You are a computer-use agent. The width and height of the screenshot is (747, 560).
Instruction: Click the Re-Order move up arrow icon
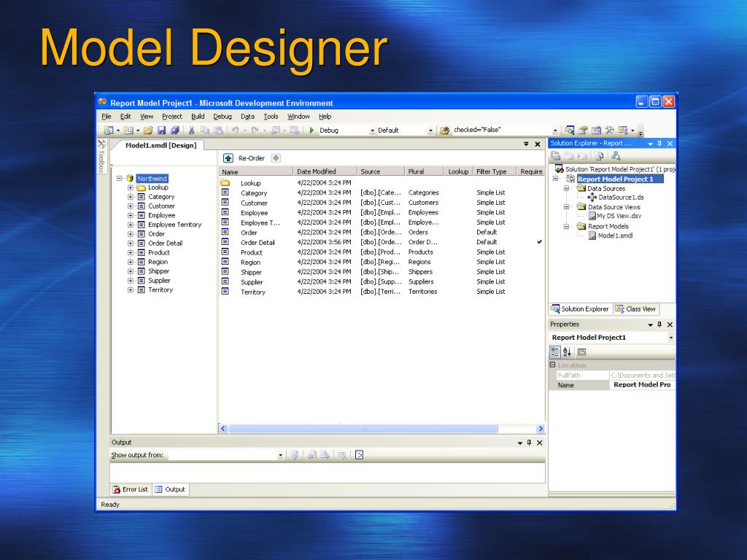tap(228, 158)
